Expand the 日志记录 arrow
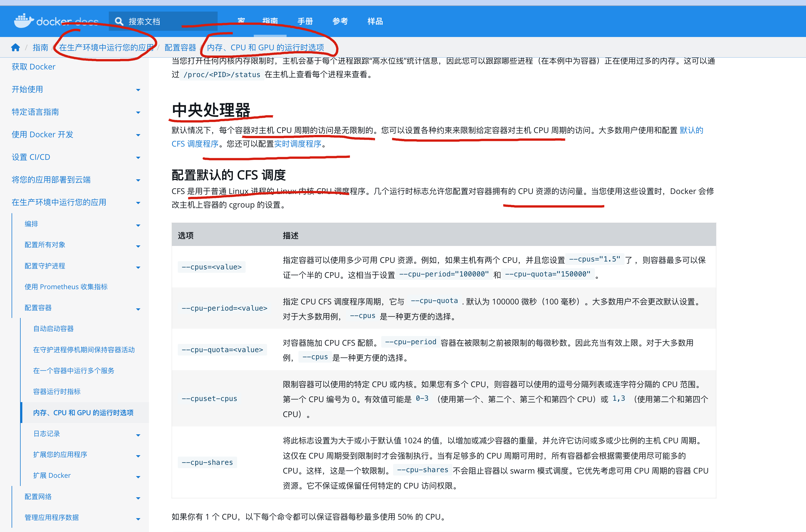 click(138, 435)
